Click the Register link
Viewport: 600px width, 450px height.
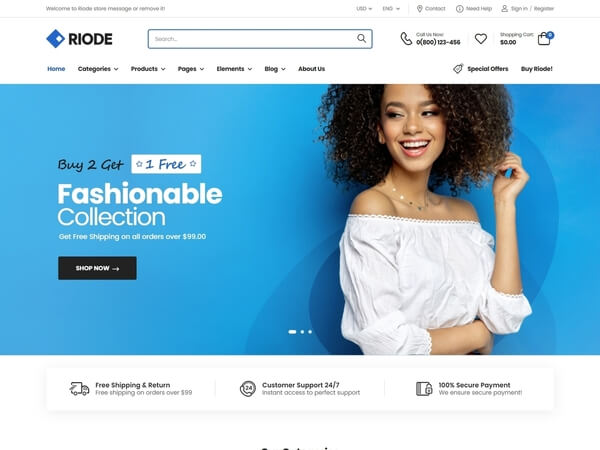click(x=544, y=8)
